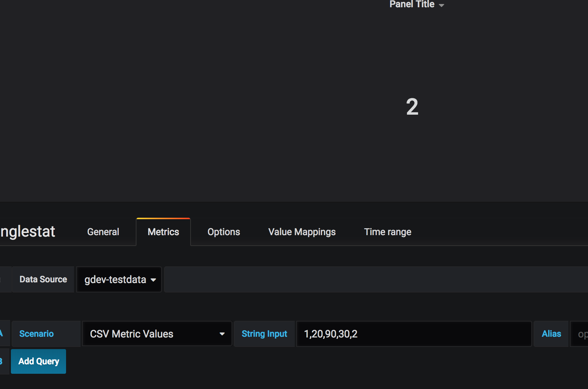
Task: Click the Panel Title text
Action: pyautogui.click(x=412, y=4)
